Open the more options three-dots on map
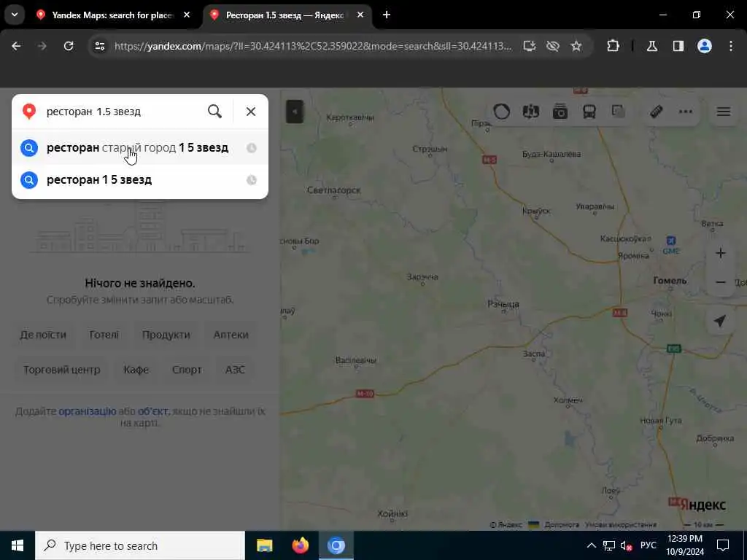Viewport: 747px width, 560px height. pos(686,112)
